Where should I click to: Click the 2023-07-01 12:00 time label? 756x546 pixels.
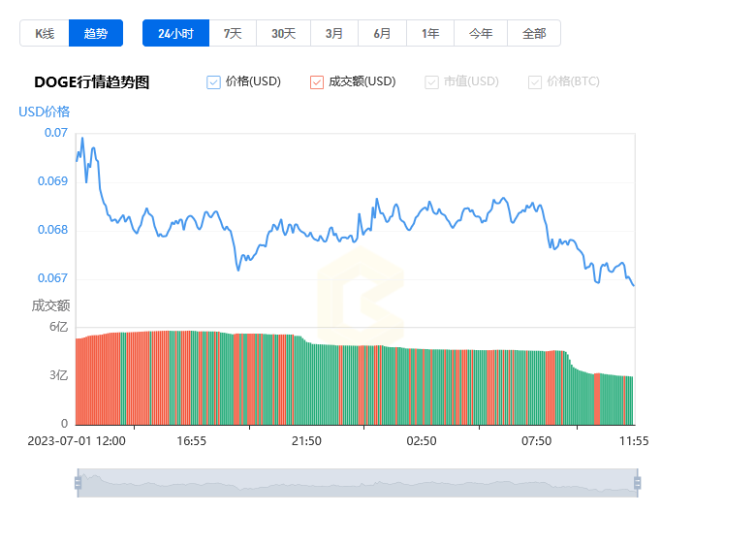(x=77, y=441)
